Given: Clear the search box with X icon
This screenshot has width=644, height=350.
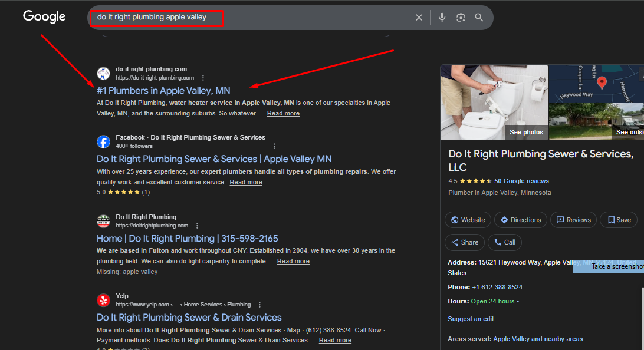Looking at the screenshot, I should point(419,18).
